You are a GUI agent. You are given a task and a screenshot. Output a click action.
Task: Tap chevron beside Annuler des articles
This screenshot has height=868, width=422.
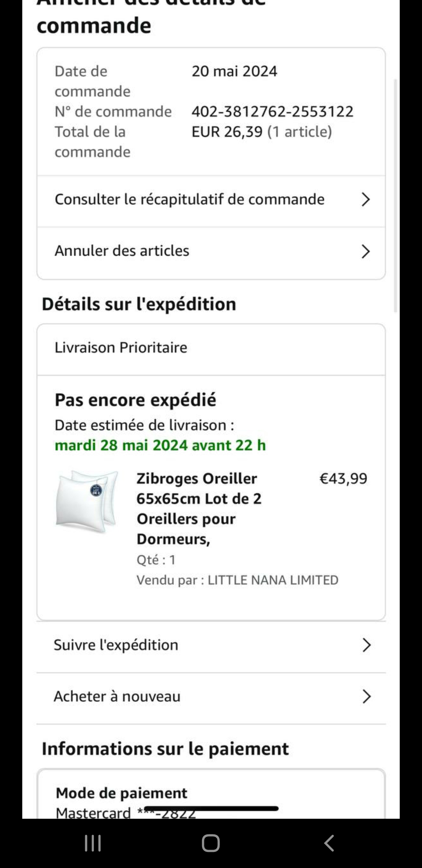[x=365, y=251]
